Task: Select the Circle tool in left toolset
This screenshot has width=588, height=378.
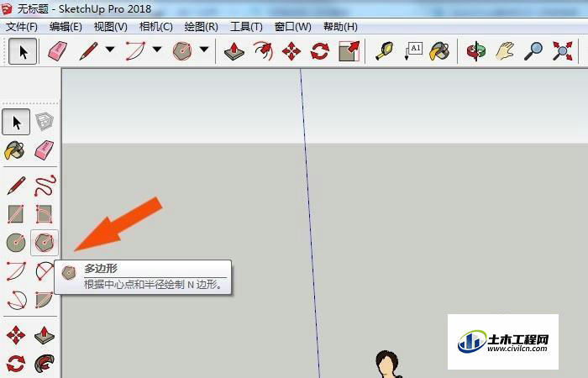Action: [16, 243]
